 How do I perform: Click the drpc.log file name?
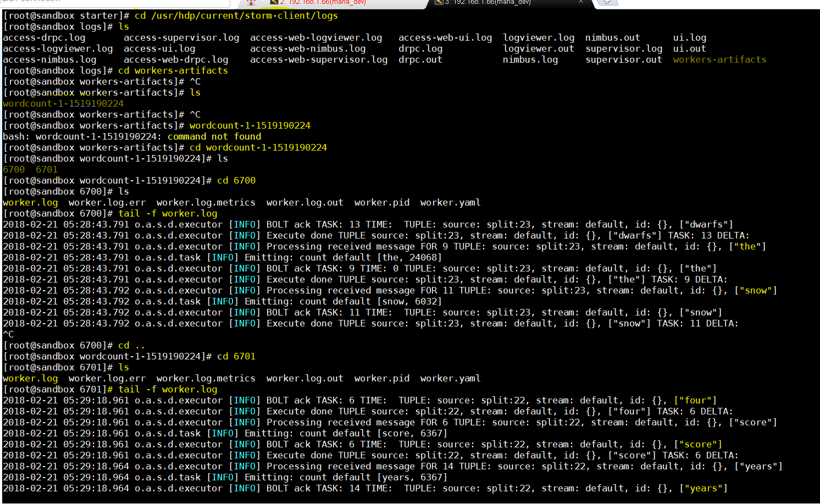point(420,49)
